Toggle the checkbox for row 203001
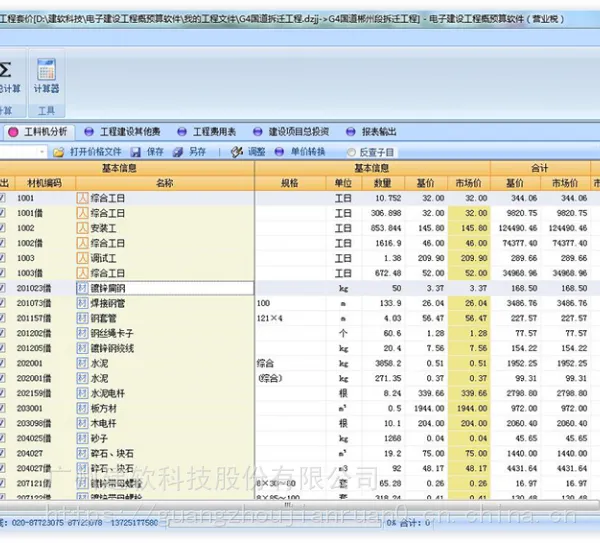The image size is (600, 543). pyautogui.click(x=2, y=408)
